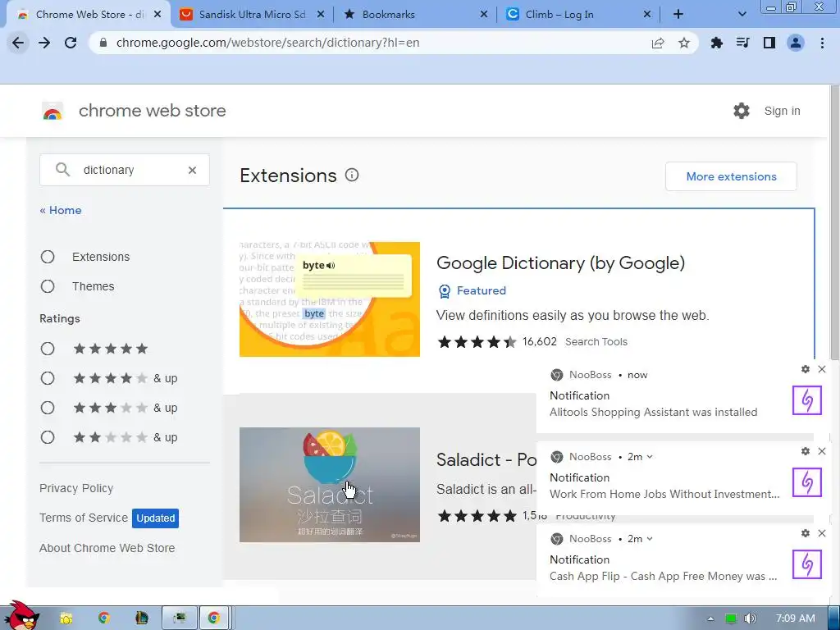Open Chrome from the taskbar quick launch

click(104, 618)
